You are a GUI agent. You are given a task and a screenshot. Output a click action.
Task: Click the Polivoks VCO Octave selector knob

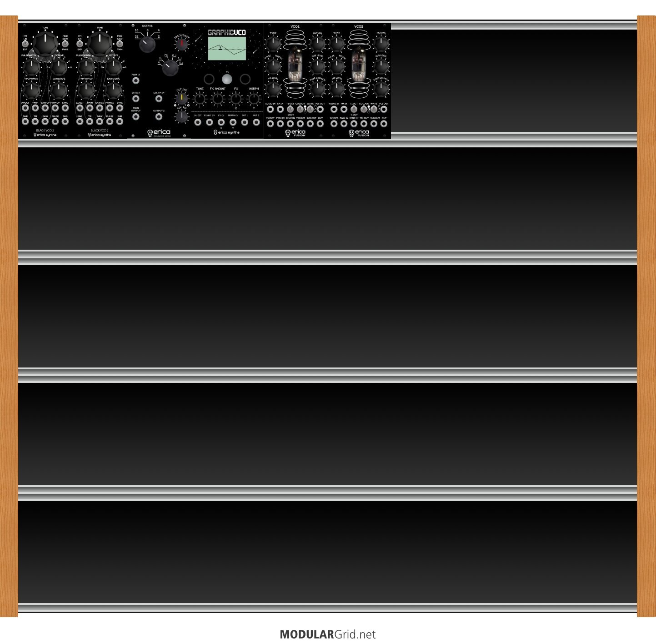[x=147, y=45]
